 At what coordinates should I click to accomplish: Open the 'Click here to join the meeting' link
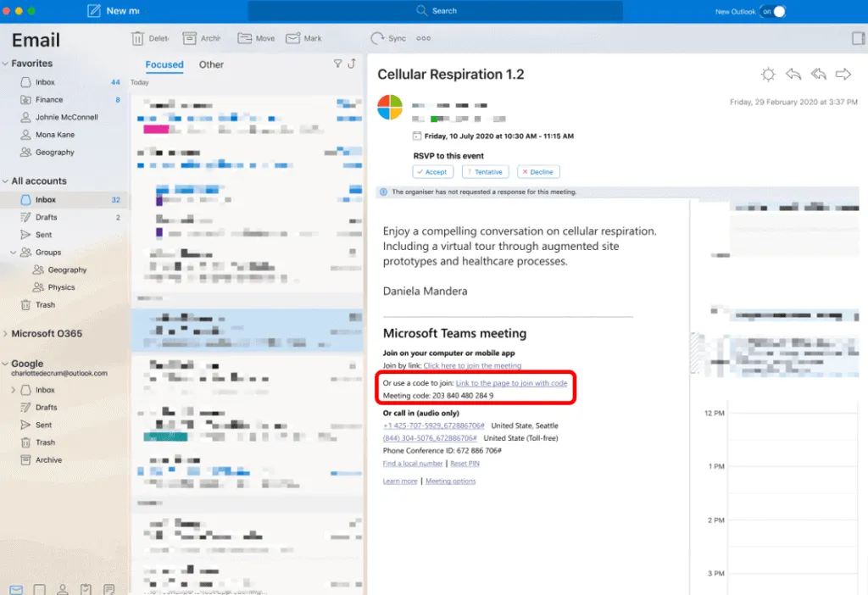click(472, 366)
